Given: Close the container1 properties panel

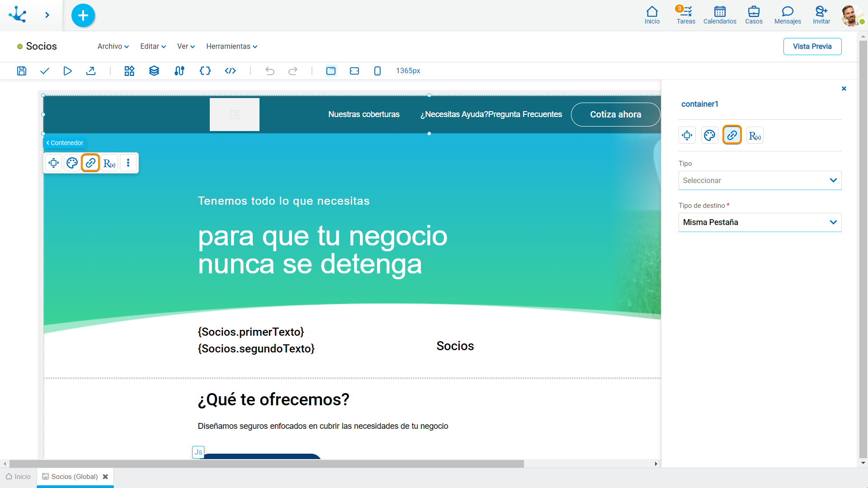Looking at the screenshot, I should point(844,89).
